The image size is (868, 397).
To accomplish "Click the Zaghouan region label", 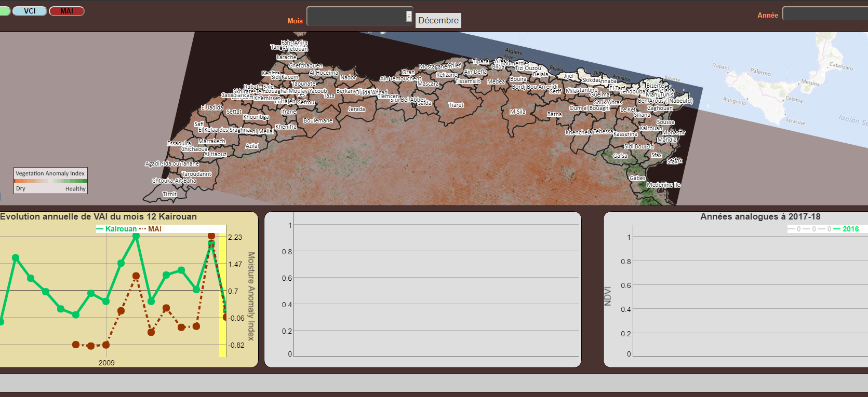I will 660,108.
